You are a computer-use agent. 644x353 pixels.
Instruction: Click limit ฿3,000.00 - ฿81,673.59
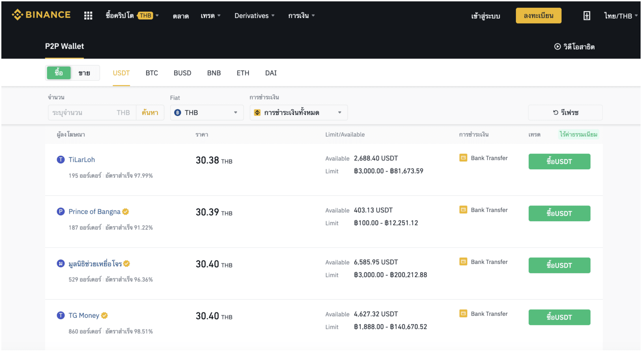point(388,171)
